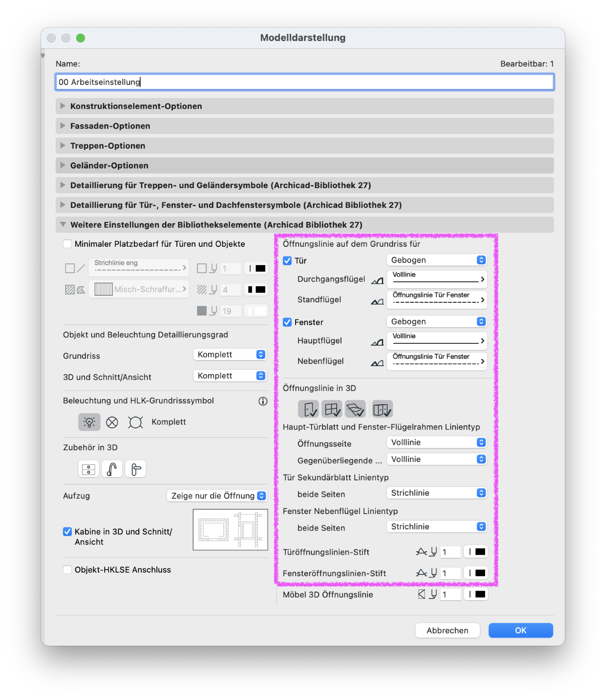The image size is (606, 700).
Task: Open Standflügel Öffnungslinie Tür Fenster line picker
Action: point(437,300)
